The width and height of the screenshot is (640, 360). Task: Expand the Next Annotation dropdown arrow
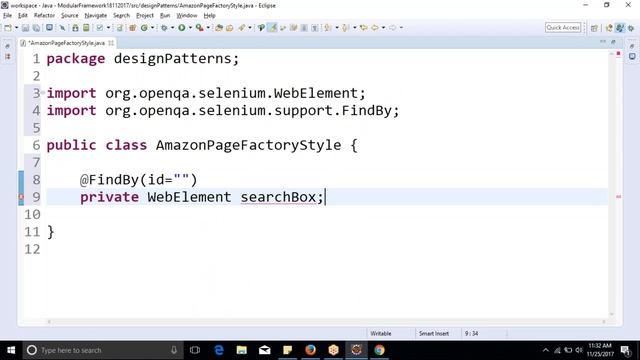(337, 28)
